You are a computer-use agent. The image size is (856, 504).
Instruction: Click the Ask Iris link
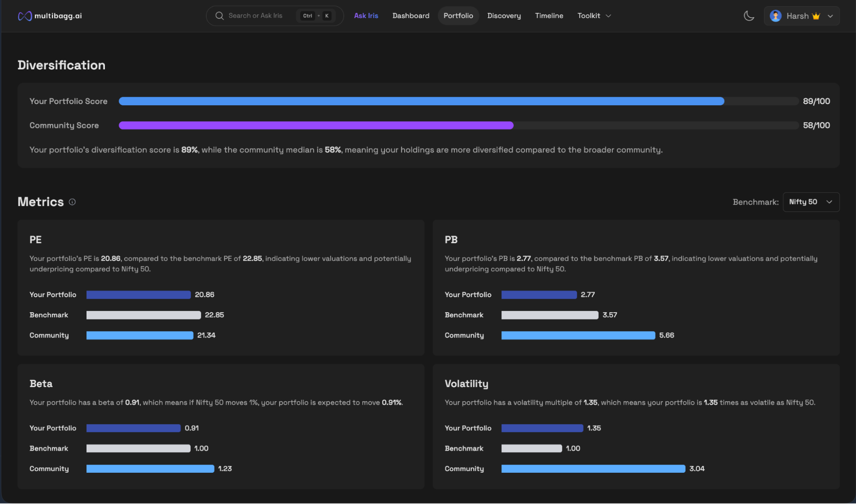click(x=366, y=16)
